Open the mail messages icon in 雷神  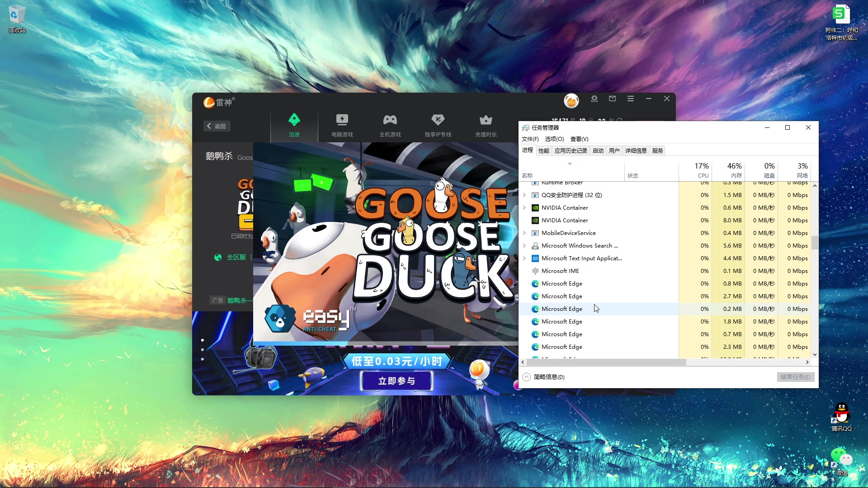tap(613, 99)
